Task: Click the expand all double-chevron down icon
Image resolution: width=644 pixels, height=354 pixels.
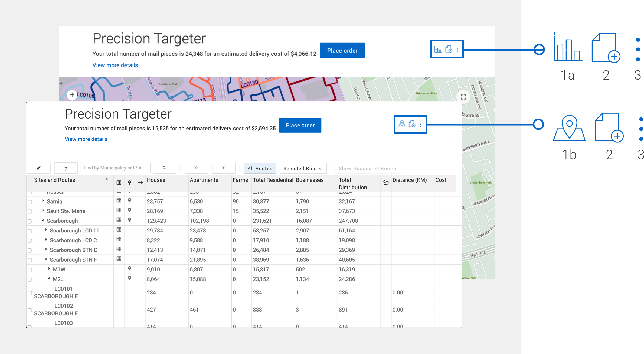Action: click(x=223, y=168)
